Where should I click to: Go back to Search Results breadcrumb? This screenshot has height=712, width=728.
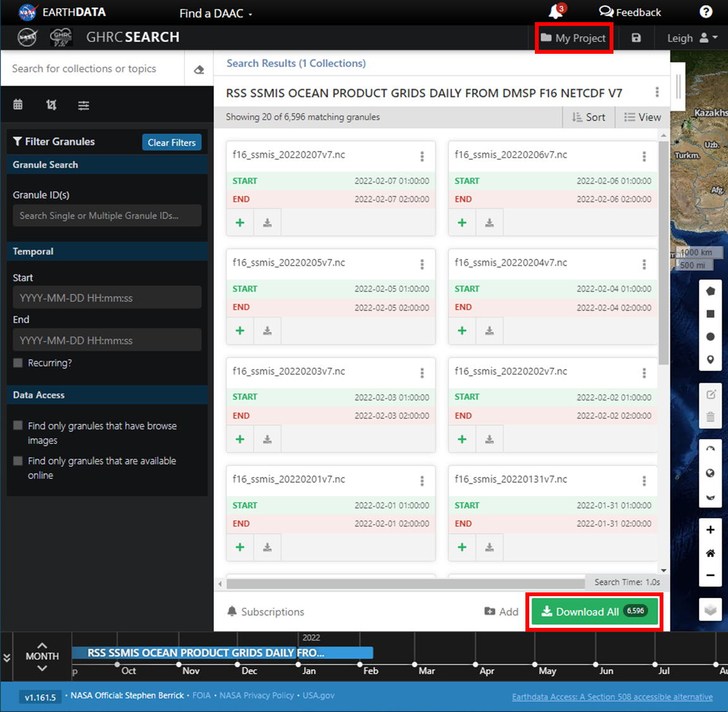point(296,63)
